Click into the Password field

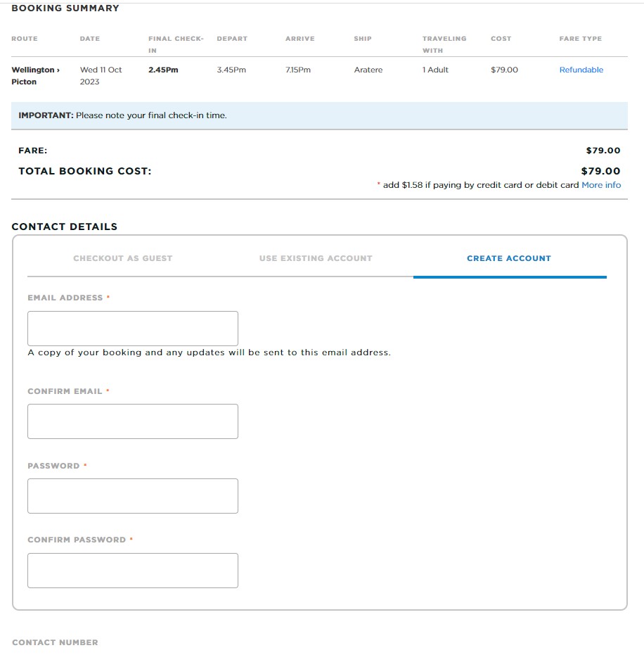click(133, 496)
